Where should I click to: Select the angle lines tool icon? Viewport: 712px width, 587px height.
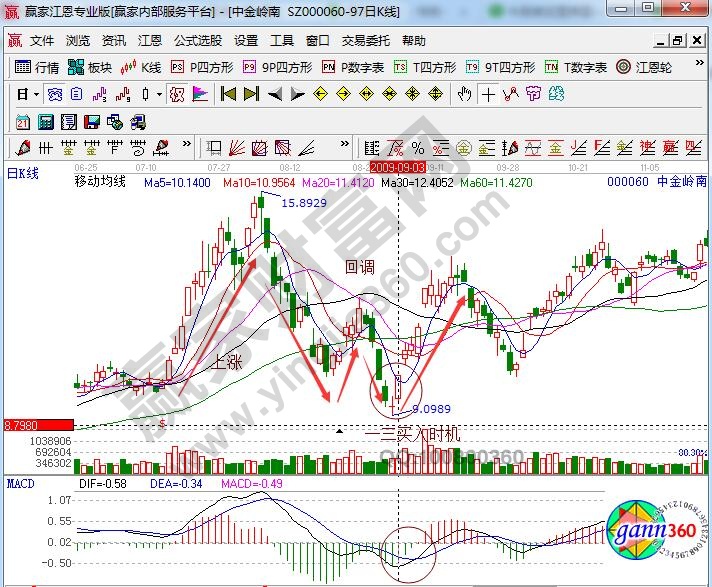point(307,148)
